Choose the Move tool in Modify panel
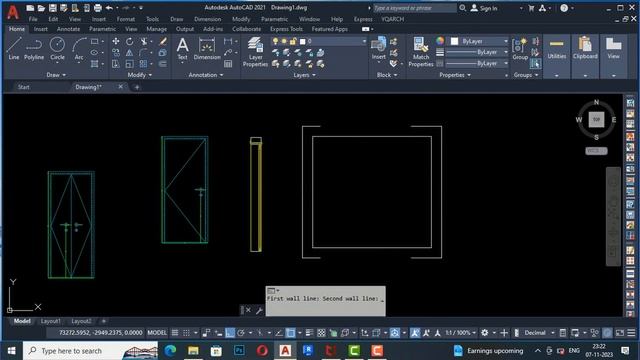Image resolution: width=640 pixels, height=360 pixels. point(116,42)
